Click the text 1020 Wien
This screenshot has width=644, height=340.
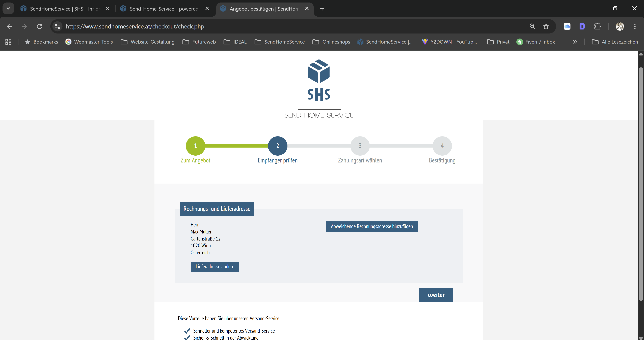coord(201,246)
